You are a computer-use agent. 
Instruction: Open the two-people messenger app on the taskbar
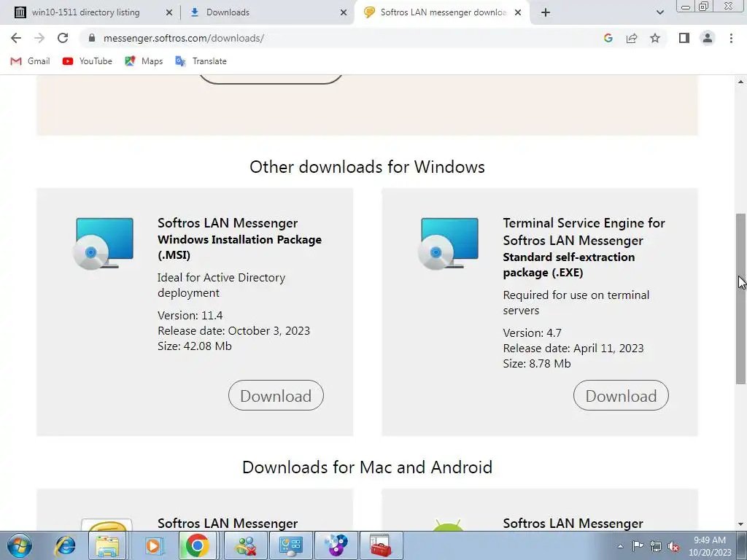pos(246,545)
